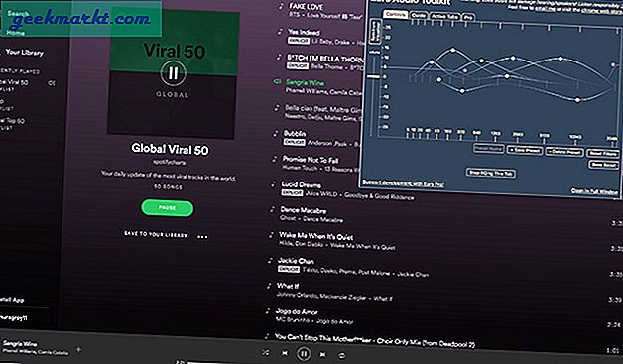Click the music note icon beside Lucid Dreams
Image resolution: width=623 pixels, height=364 pixels.
(x=274, y=184)
